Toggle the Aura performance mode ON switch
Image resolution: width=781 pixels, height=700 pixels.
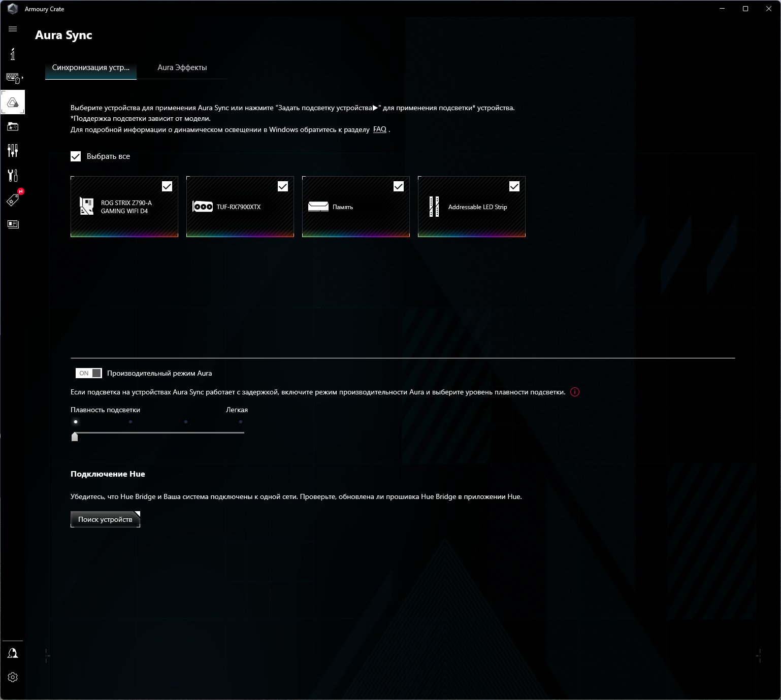click(x=88, y=373)
